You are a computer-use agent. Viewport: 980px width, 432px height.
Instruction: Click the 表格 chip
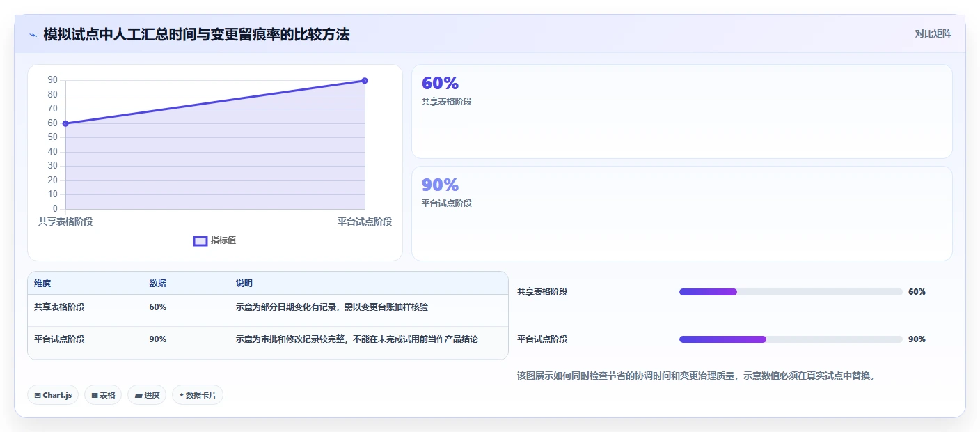(x=103, y=395)
